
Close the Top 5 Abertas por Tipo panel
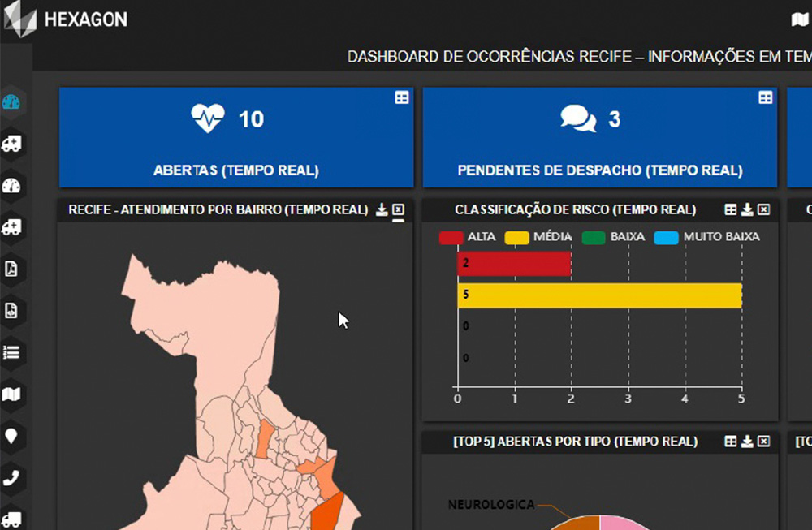click(763, 442)
